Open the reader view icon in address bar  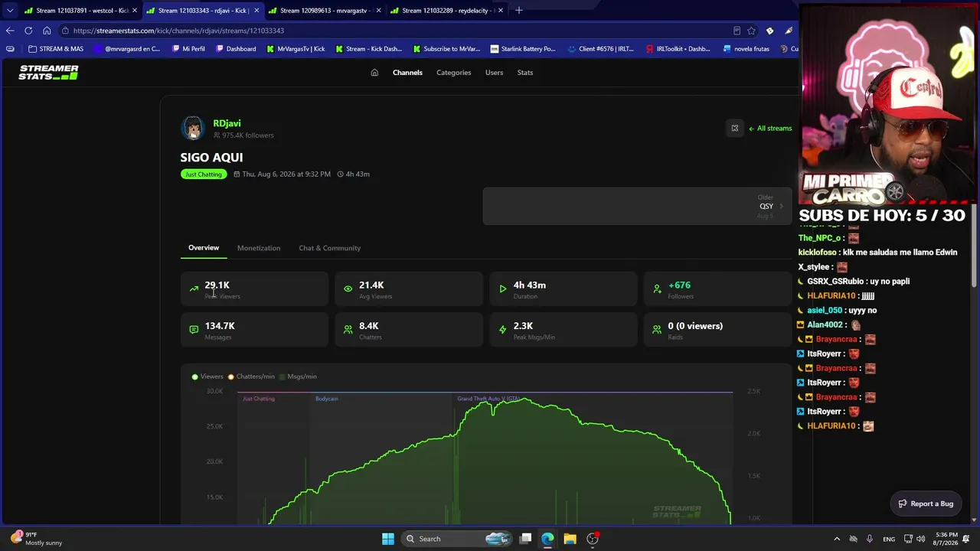(737, 31)
